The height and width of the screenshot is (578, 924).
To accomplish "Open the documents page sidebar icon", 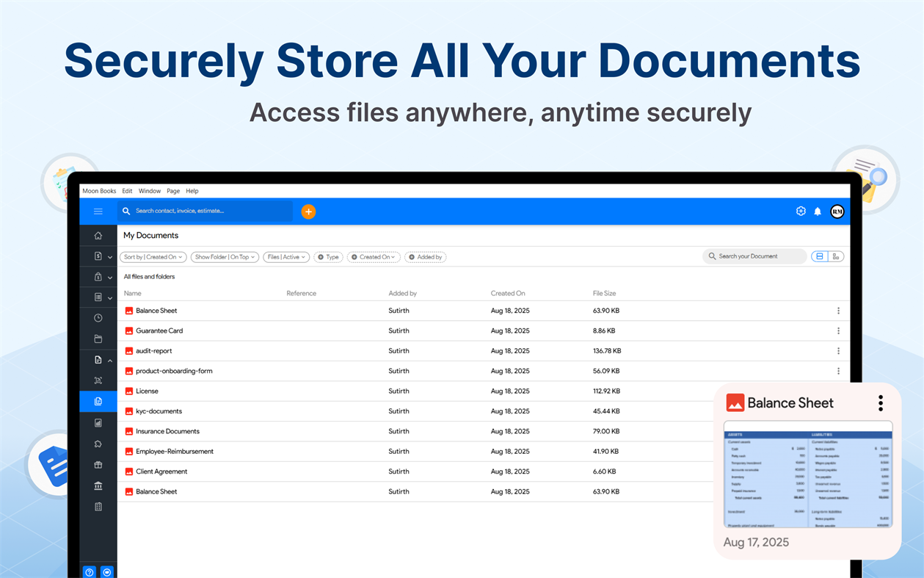I will (98, 360).
